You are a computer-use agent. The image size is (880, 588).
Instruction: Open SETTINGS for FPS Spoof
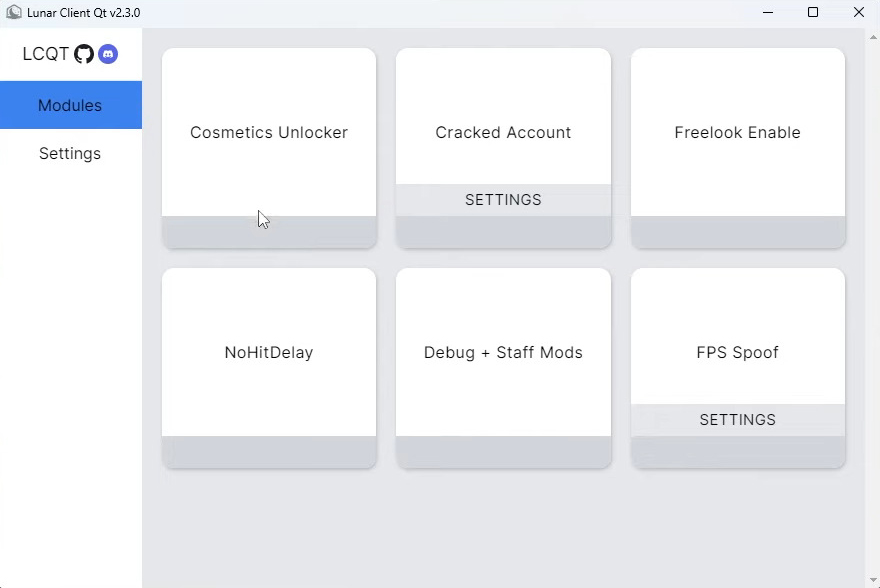[x=738, y=420]
